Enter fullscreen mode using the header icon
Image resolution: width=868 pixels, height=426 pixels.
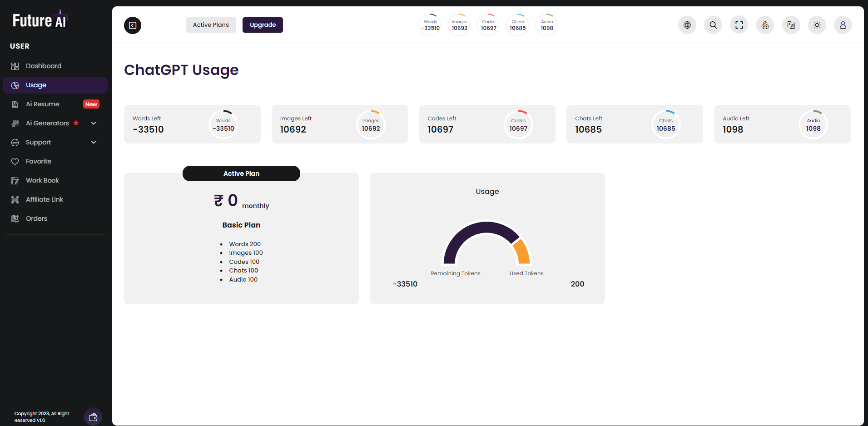(x=739, y=25)
